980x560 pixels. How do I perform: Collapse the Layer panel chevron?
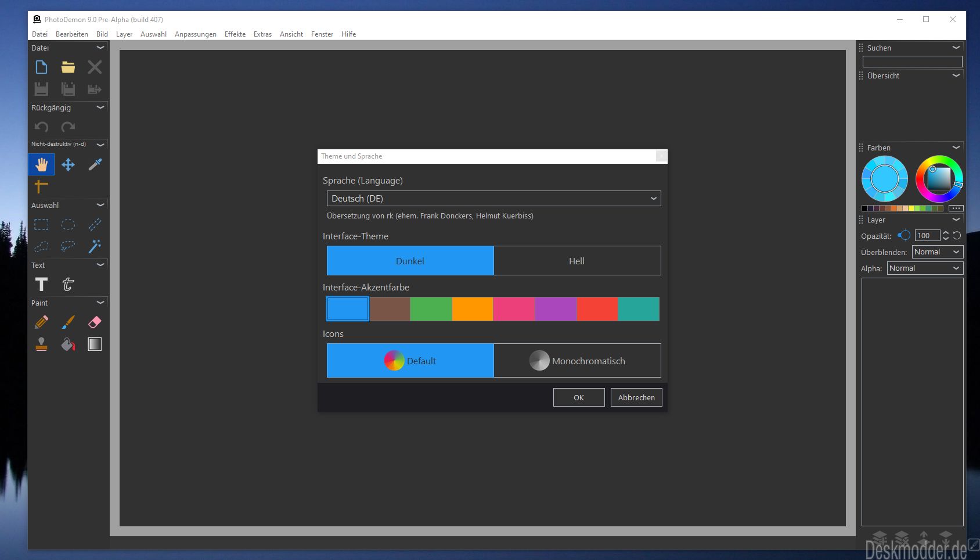(x=956, y=220)
